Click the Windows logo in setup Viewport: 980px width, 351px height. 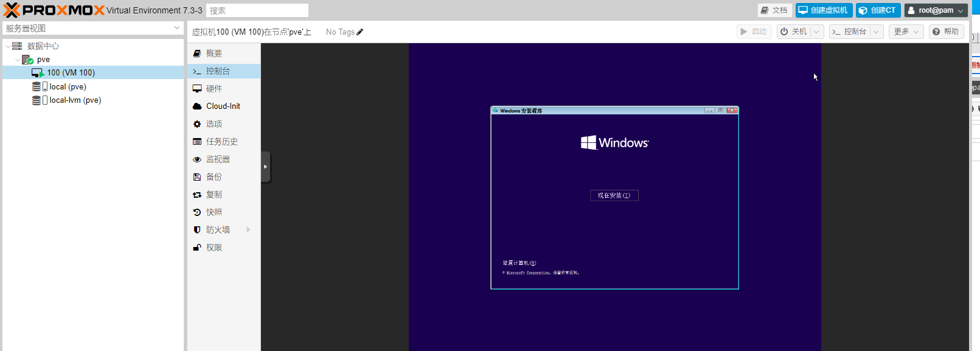pos(614,142)
